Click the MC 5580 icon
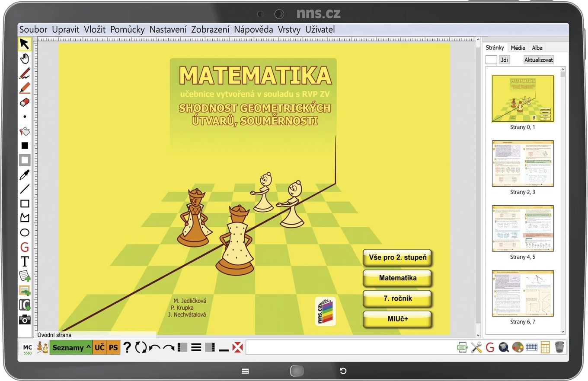The width and height of the screenshot is (588, 381). [x=27, y=349]
